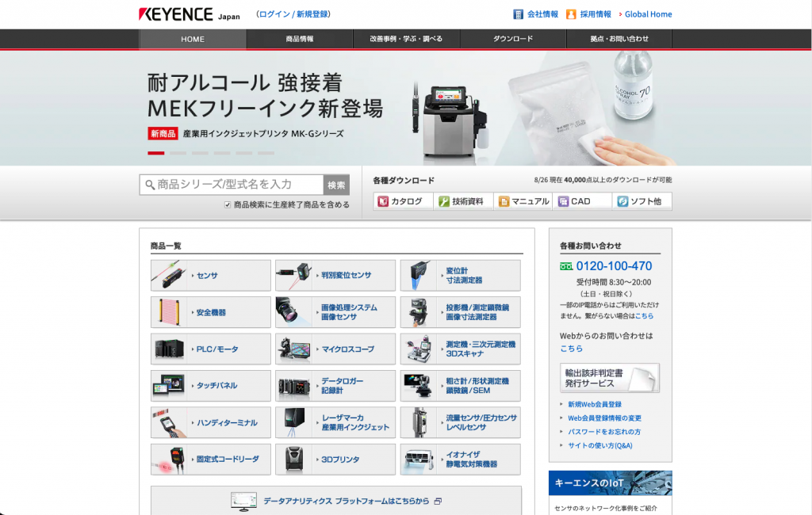Click the ログイン link
The width and height of the screenshot is (812, 515).
coord(274,14)
